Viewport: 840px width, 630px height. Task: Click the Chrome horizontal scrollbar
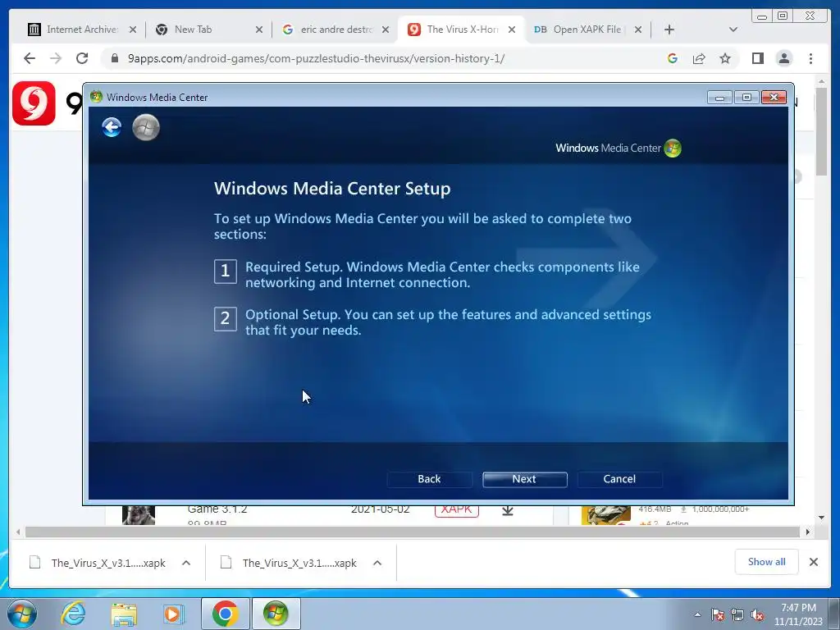(413, 532)
